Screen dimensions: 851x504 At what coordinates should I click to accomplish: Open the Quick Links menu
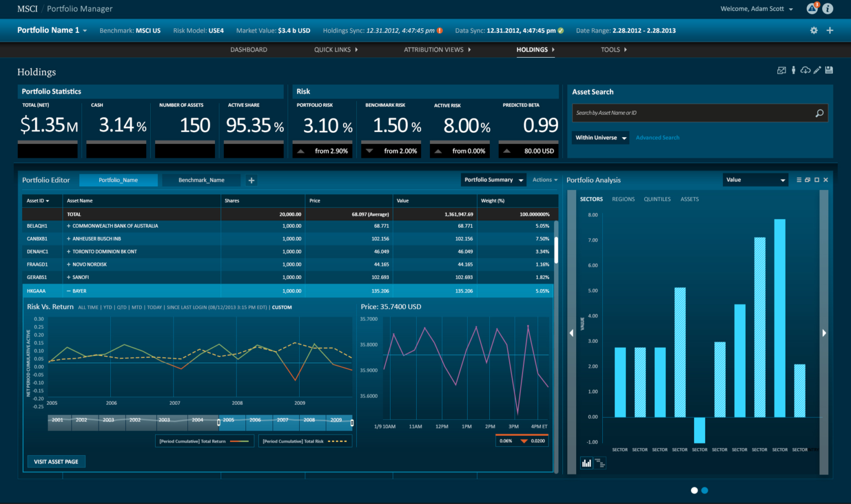(336, 50)
